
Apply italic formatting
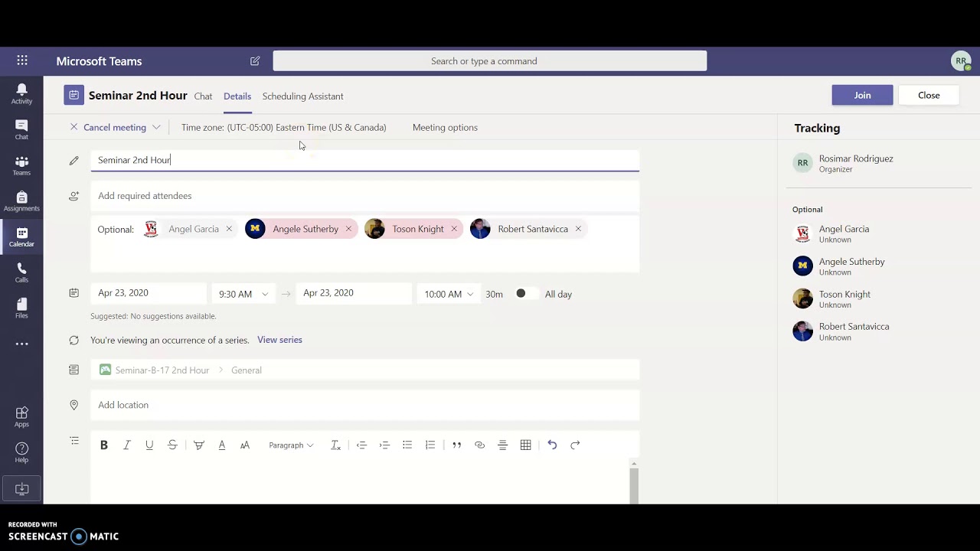click(127, 445)
